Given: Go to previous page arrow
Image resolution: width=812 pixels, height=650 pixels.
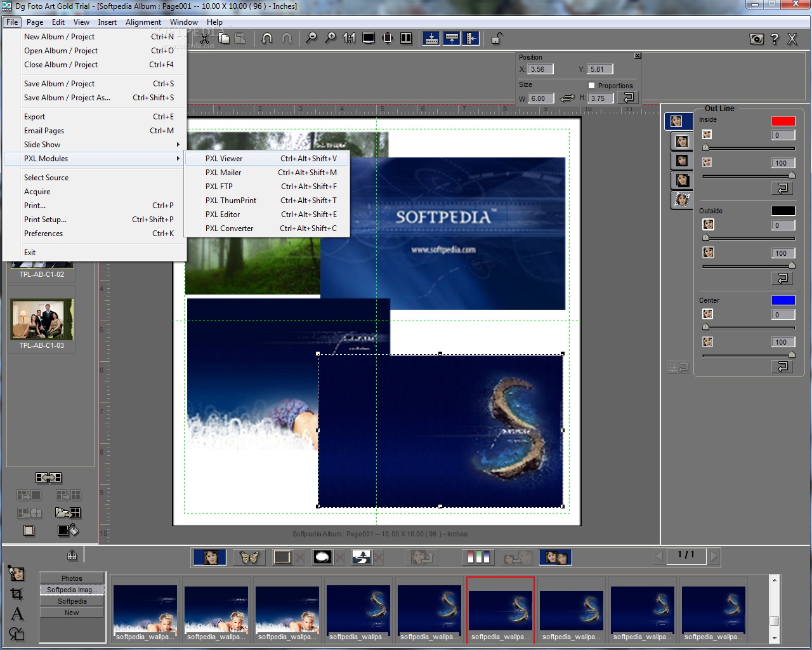Looking at the screenshot, I should (660, 557).
